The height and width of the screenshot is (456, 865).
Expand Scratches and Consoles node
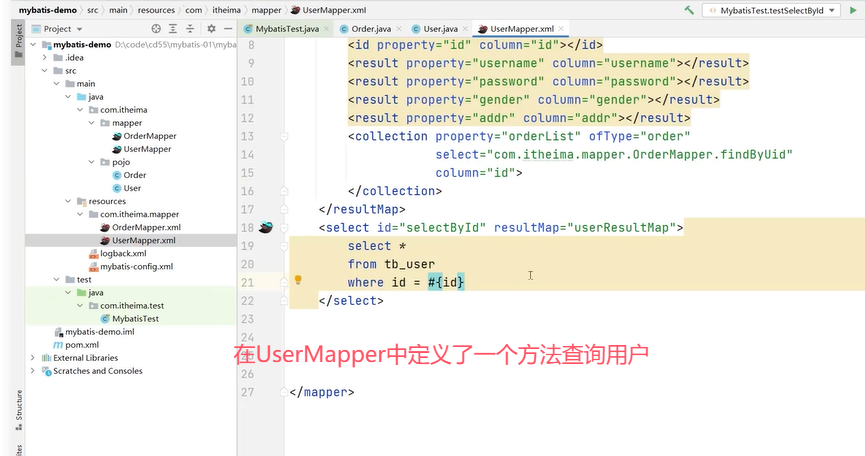click(33, 371)
